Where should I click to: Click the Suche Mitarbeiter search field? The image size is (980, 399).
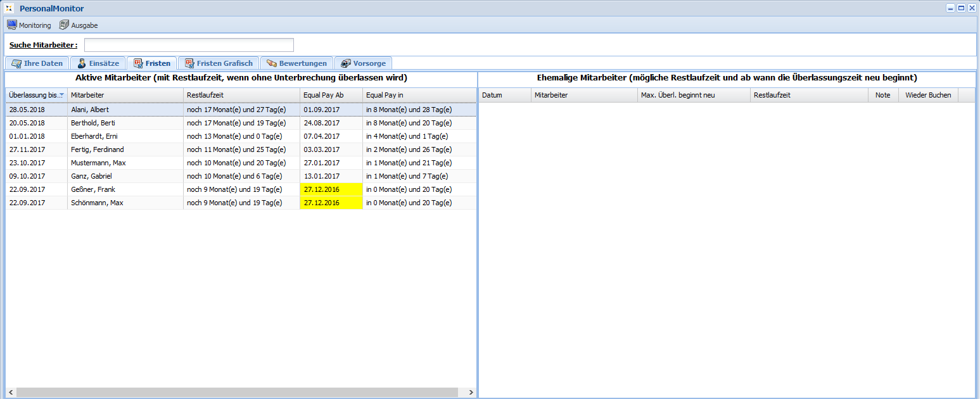(x=189, y=45)
